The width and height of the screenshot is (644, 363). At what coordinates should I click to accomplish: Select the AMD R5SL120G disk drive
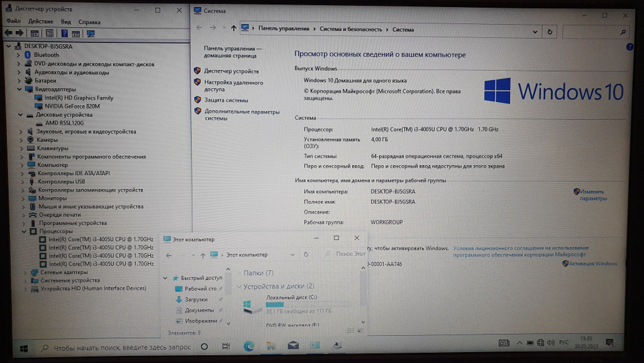tap(64, 123)
